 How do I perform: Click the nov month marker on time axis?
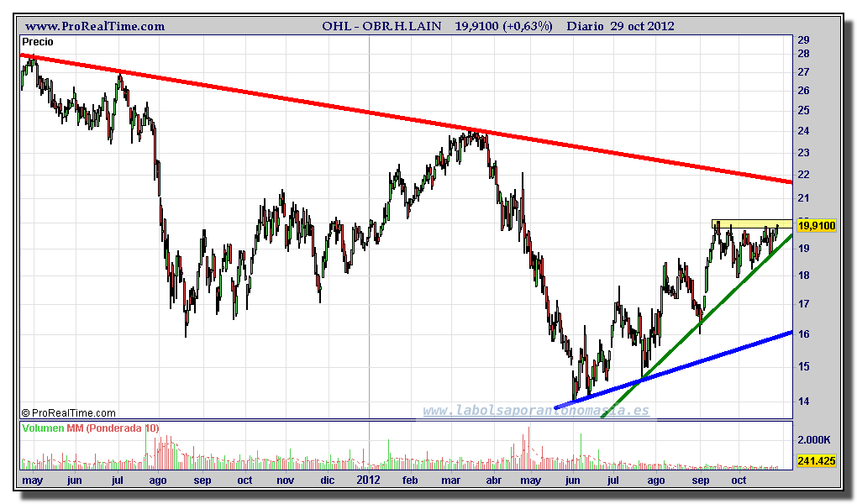286,480
